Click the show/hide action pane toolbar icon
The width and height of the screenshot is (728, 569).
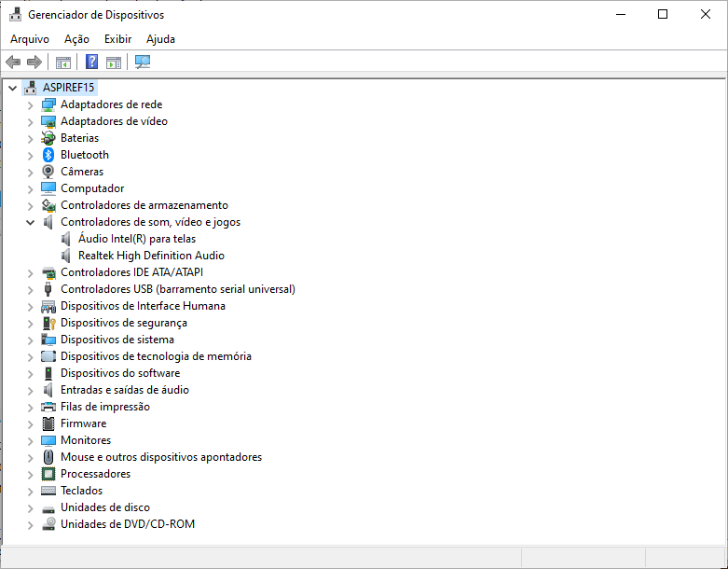pyautogui.click(x=114, y=62)
